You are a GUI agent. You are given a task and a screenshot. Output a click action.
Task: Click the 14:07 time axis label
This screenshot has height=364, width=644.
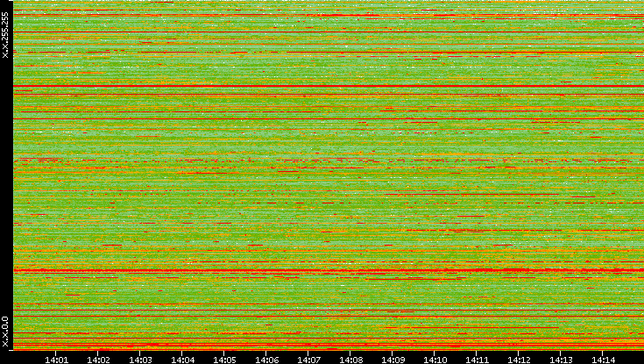click(x=308, y=360)
